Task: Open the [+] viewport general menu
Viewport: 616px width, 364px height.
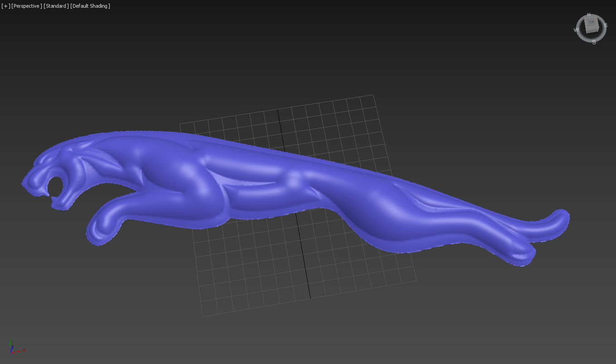Action: point(6,6)
